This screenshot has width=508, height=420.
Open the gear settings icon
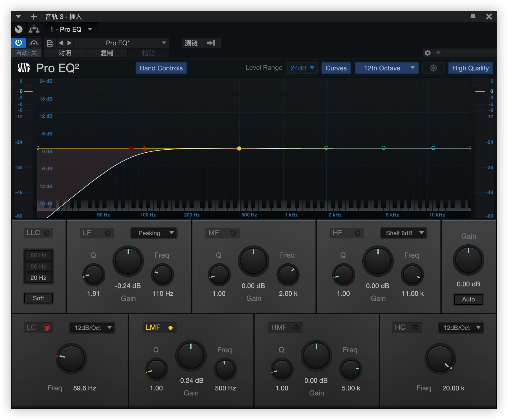coord(427,53)
